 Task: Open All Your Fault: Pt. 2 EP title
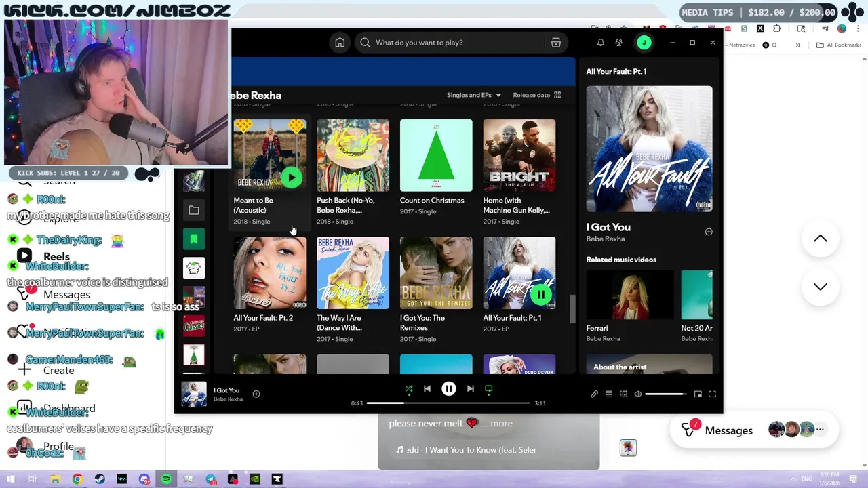click(263, 318)
